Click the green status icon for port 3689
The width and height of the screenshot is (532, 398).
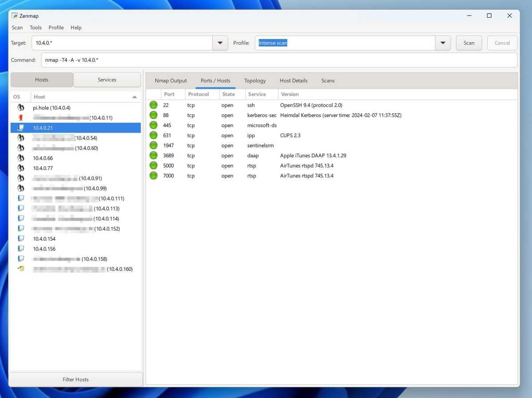coord(153,156)
